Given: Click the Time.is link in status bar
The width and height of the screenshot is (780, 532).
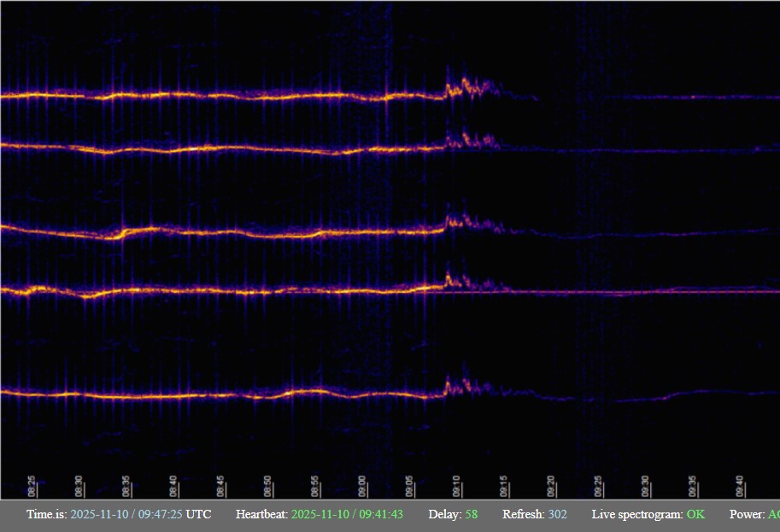Looking at the screenshot, I should pos(46,515).
